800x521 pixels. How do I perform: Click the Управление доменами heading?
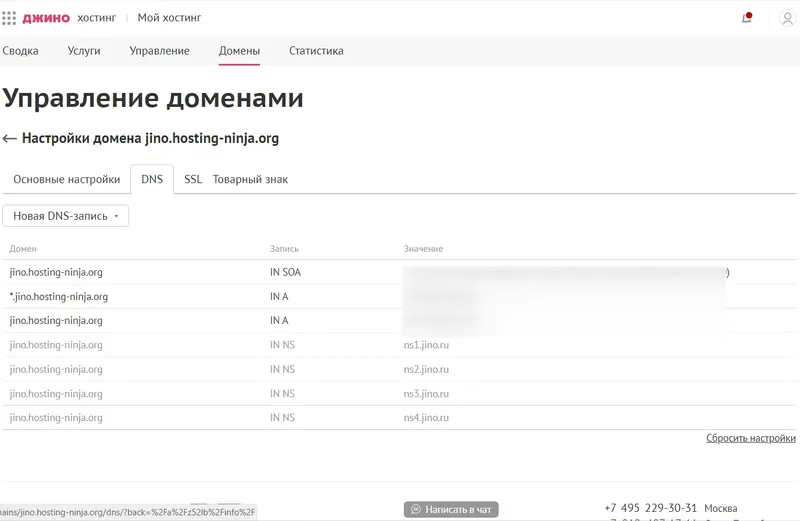coord(153,97)
